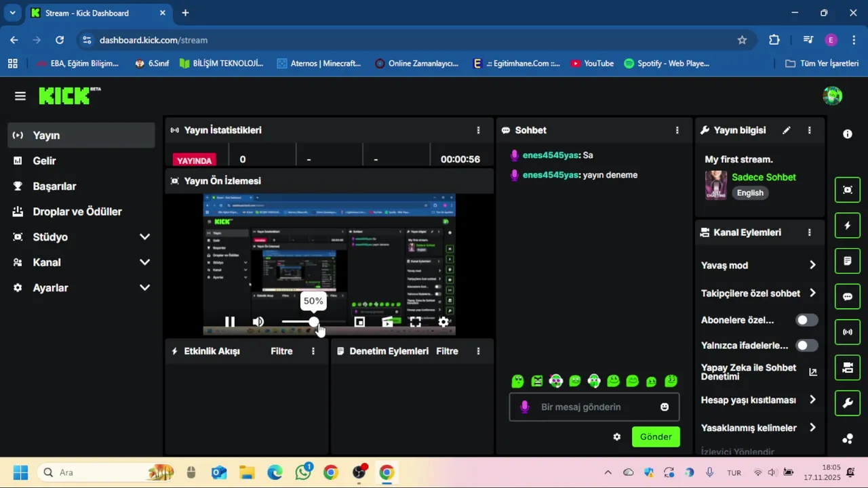
Task: Click the purple microphone identity icon in message box
Action: [x=524, y=407]
